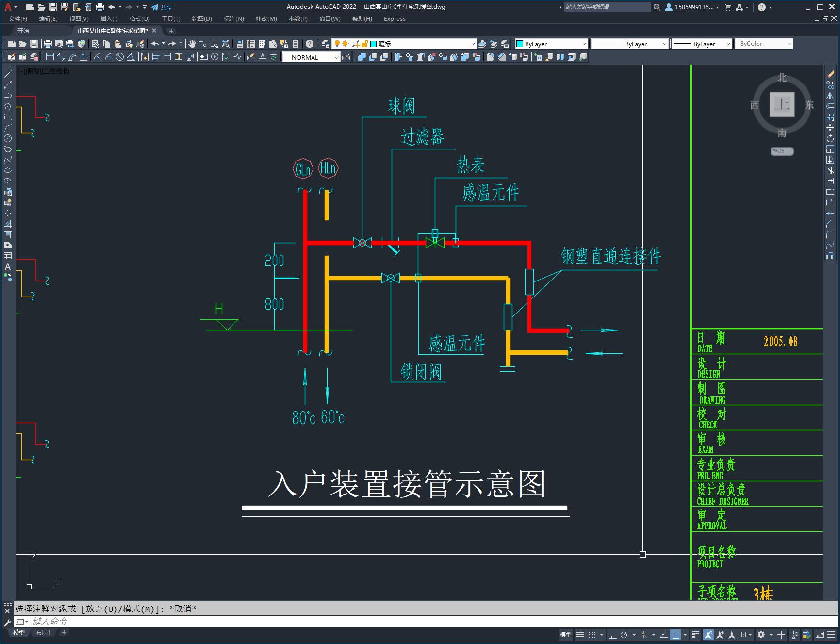Open the QuickCalc calculator icon

click(x=296, y=44)
